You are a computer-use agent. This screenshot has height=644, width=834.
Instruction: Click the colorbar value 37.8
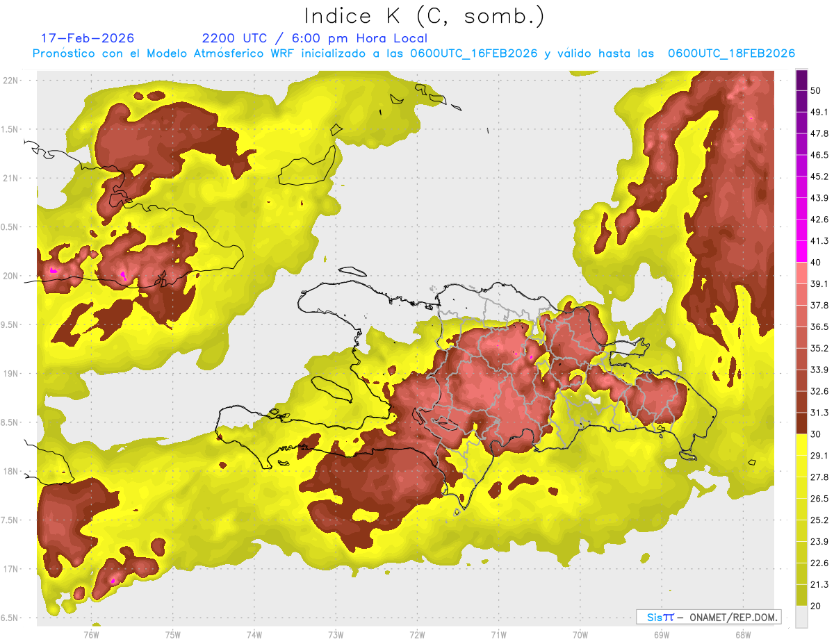click(819, 305)
